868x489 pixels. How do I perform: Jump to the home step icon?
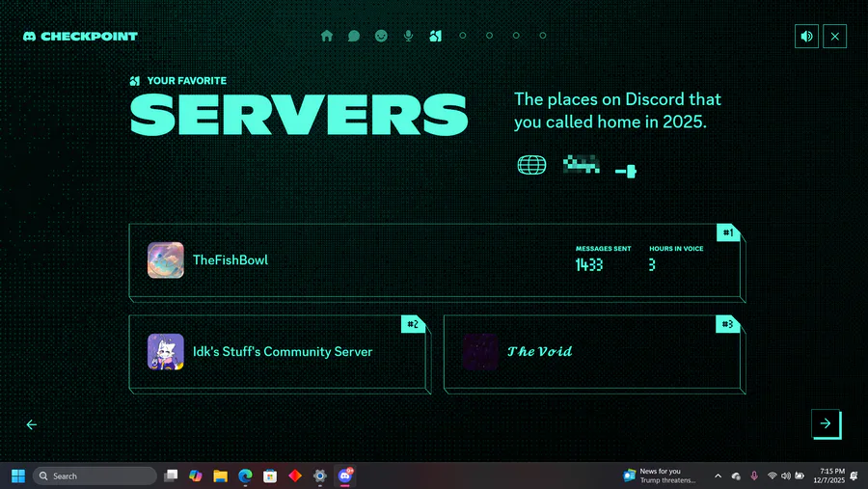[327, 36]
